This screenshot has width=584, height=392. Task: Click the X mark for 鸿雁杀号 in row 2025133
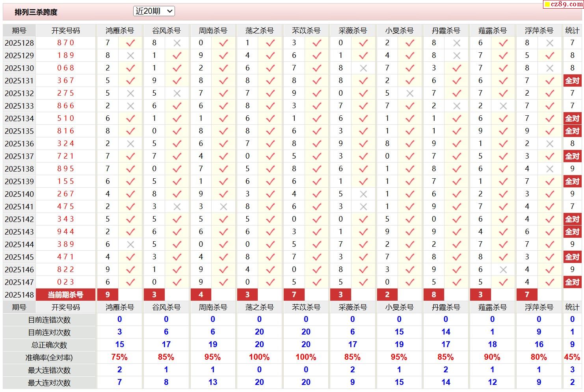coord(130,106)
